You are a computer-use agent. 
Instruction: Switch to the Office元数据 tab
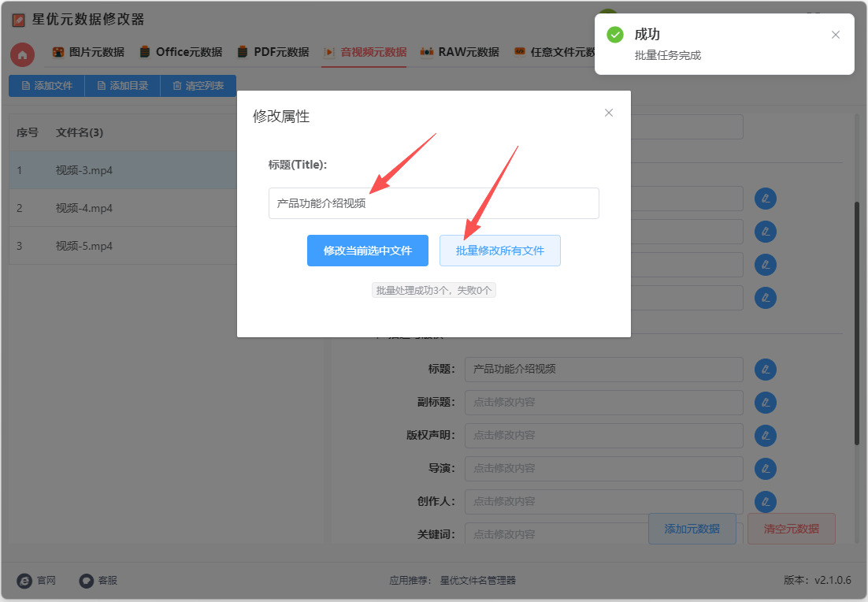pos(181,52)
